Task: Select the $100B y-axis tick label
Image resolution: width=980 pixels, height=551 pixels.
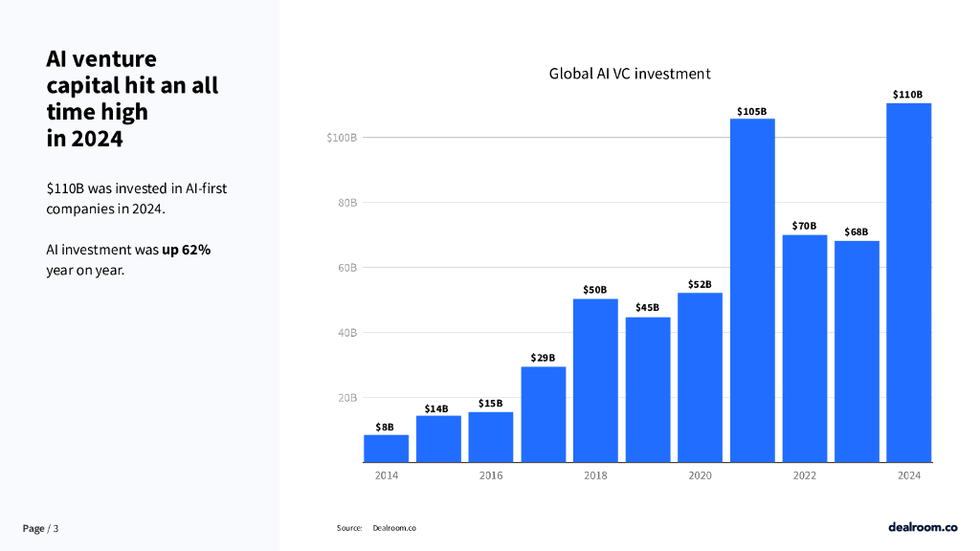Action: 342,138
